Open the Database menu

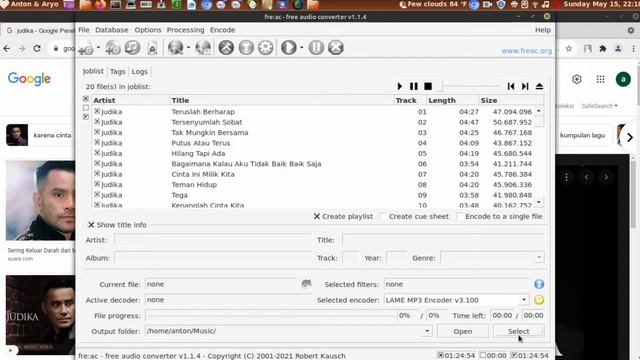point(111,30)
